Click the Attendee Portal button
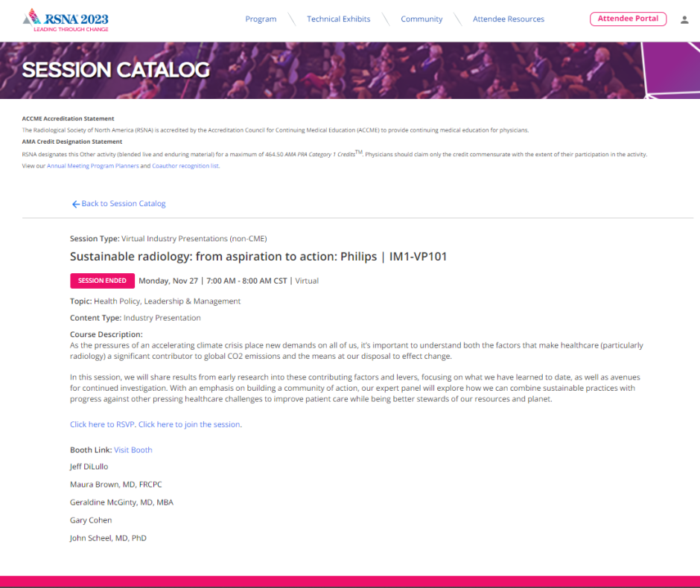Viewport: 700px width, 588px height. (628, 19)
